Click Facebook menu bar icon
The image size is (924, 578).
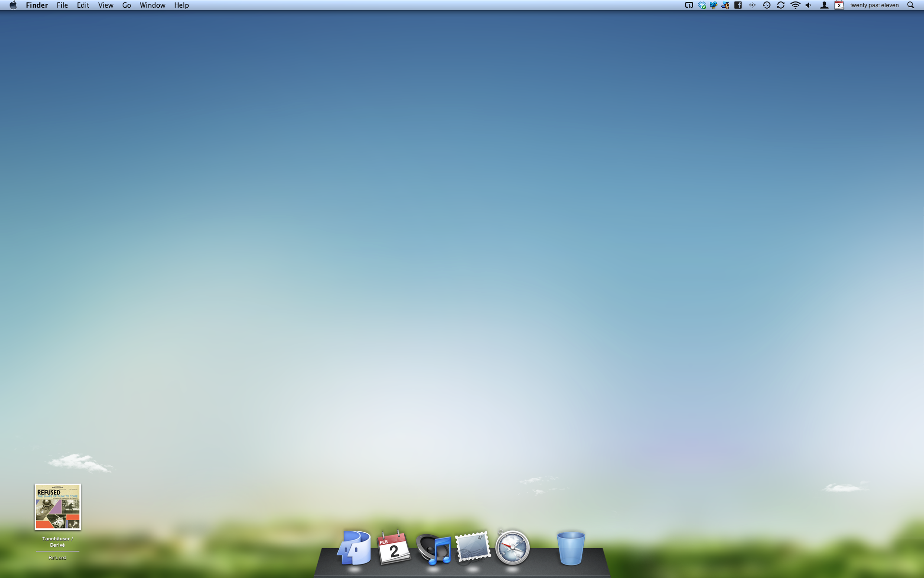click(738, 5)
